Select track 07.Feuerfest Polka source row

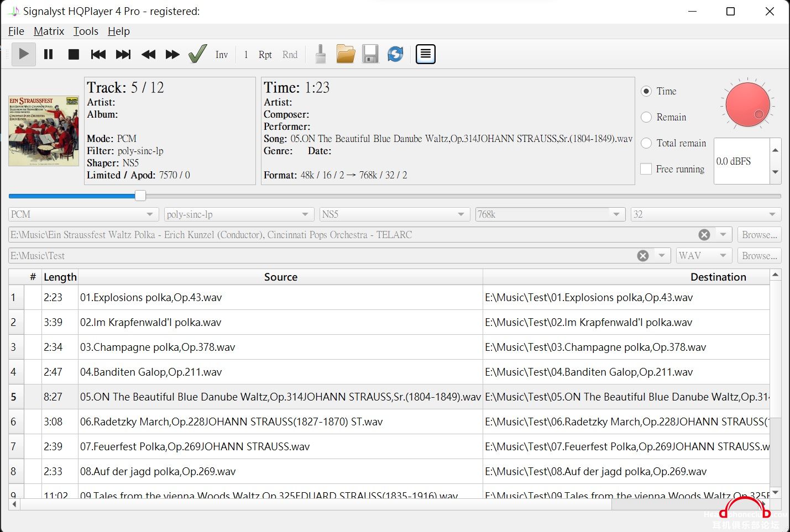click(x=280, y=446)
